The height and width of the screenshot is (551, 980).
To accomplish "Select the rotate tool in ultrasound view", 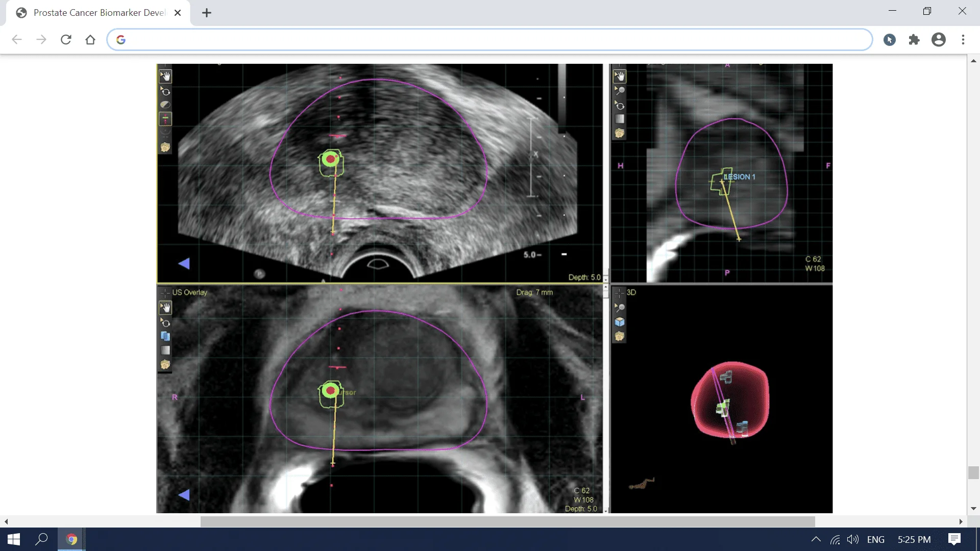I will coord(165,91).
